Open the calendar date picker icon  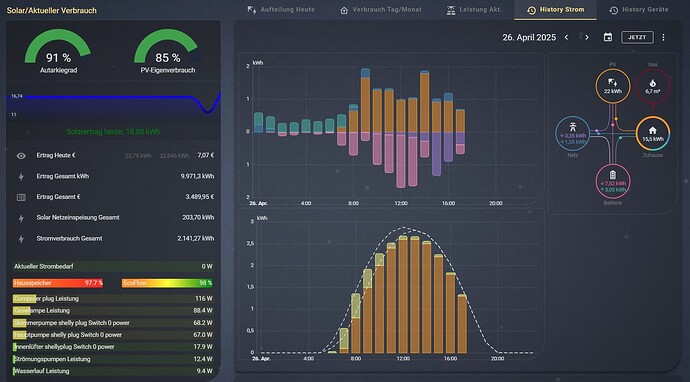click(608, 37)
